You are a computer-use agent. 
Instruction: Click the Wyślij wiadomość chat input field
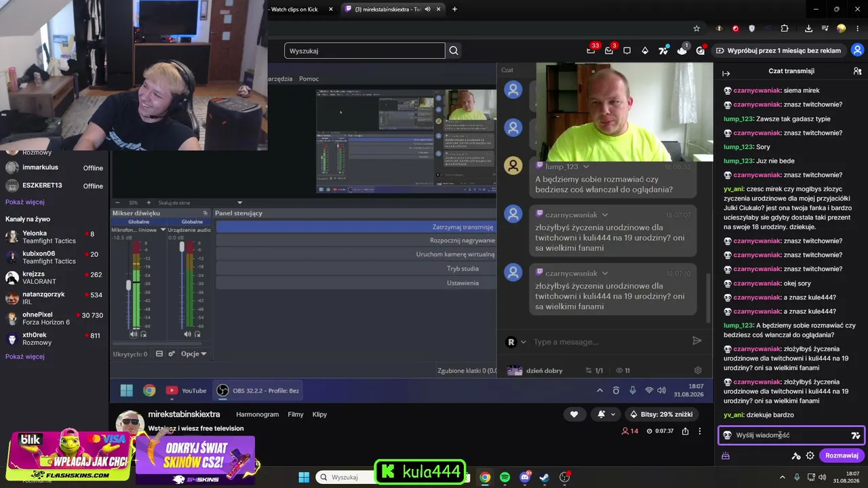click(791, 435)
